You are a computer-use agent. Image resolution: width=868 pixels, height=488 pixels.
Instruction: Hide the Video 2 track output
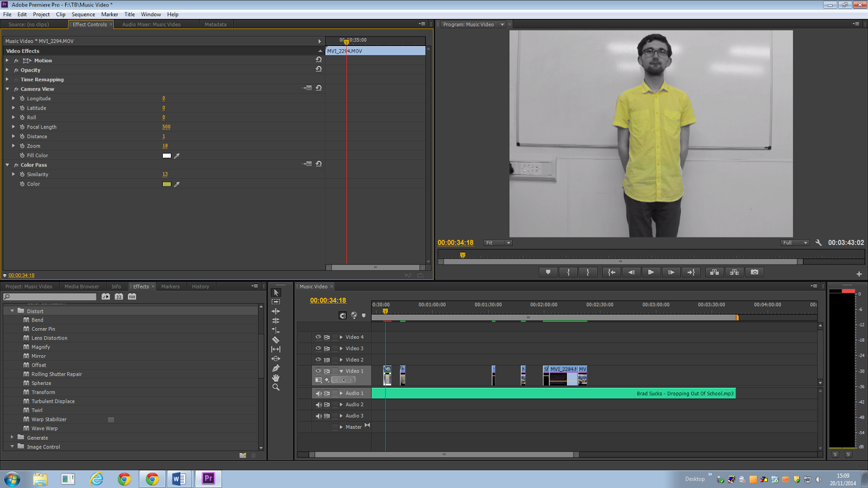pyautogui.click(x=318, y=359)
